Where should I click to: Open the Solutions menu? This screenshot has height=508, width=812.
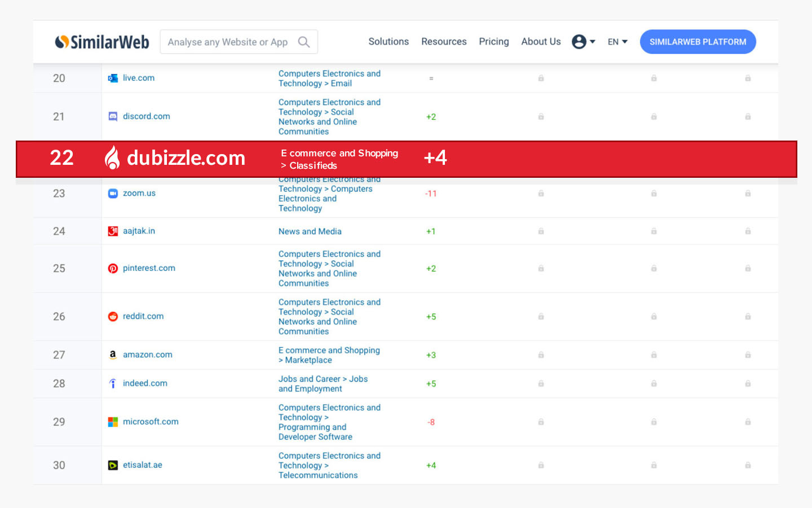(389, 41)
